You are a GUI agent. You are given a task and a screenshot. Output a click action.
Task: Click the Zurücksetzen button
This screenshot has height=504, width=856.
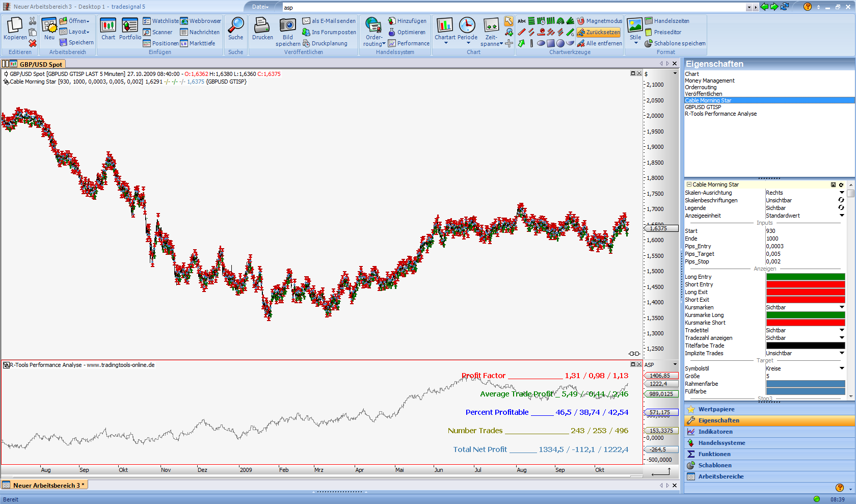599,32
